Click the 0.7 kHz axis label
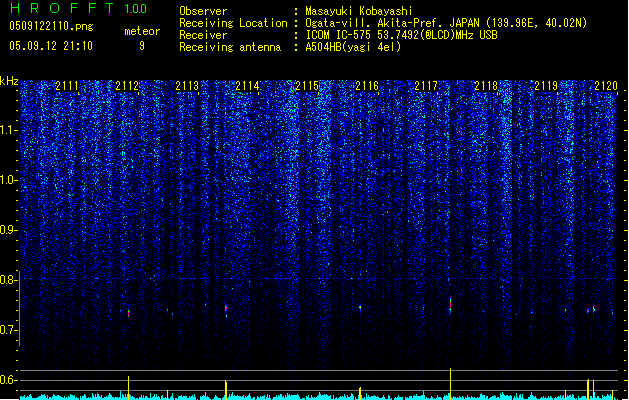Image resolution: width=629 pixels, height=400 pixels. 8,330
